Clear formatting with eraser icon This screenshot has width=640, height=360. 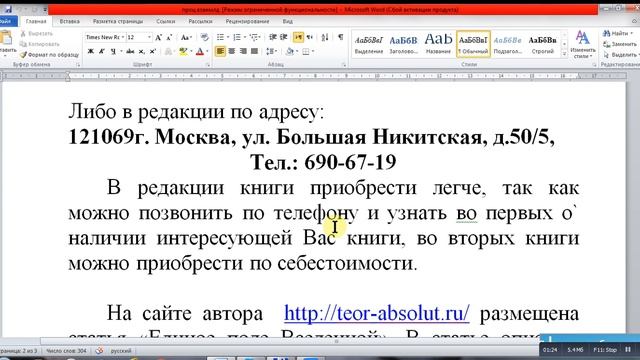(x=204, y=38)
